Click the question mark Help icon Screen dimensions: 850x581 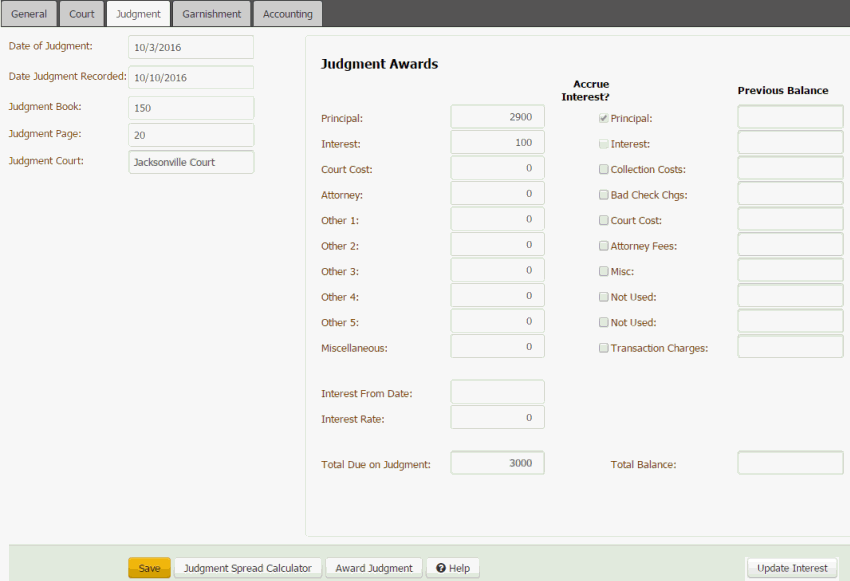click(441, 567)
